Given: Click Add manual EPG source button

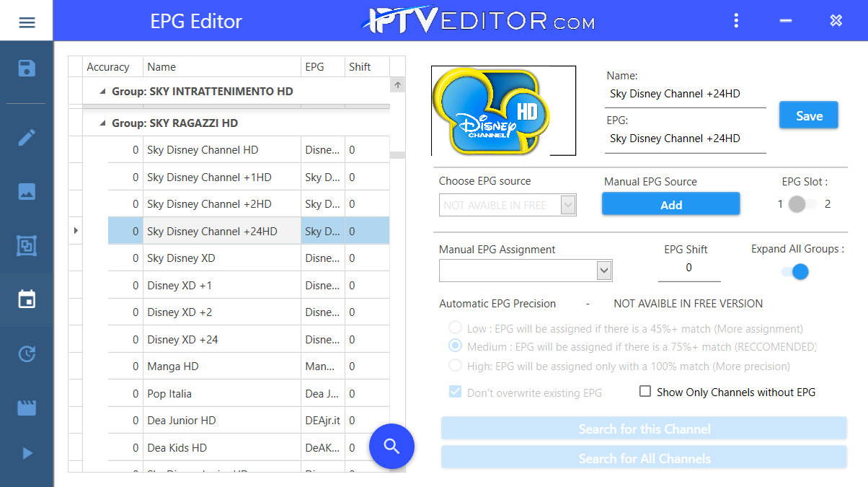Looking at the screenshot, I should [671, 204].
